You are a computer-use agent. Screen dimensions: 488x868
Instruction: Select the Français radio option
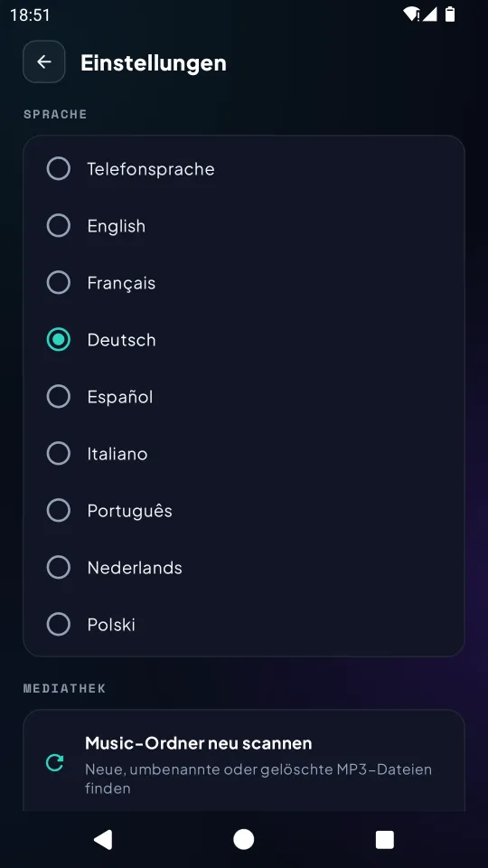click(x=243, y=283)
